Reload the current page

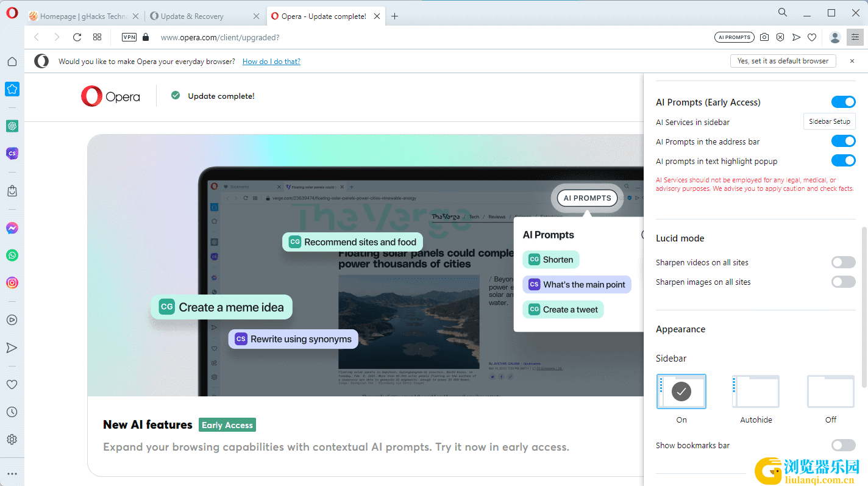pos(77,37)
